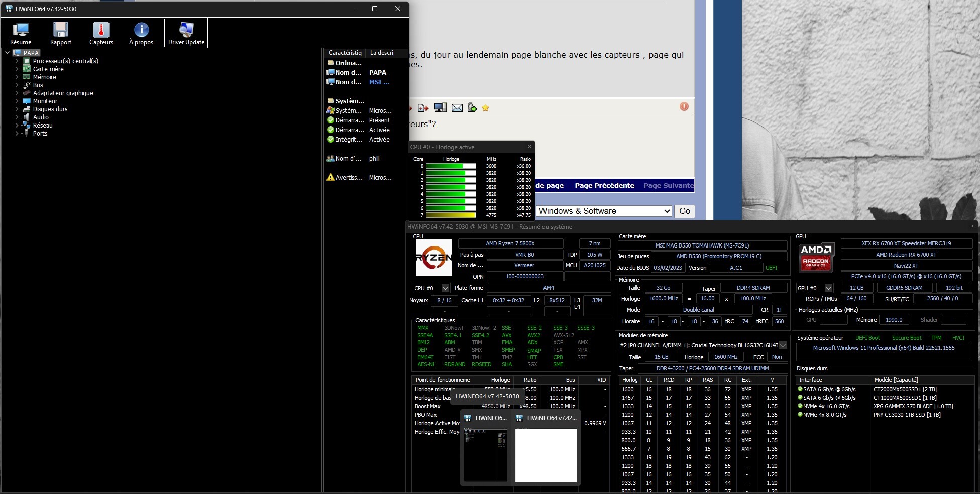Click the AMD Ryzen 7 5800X name field

[x=510, y=243]
